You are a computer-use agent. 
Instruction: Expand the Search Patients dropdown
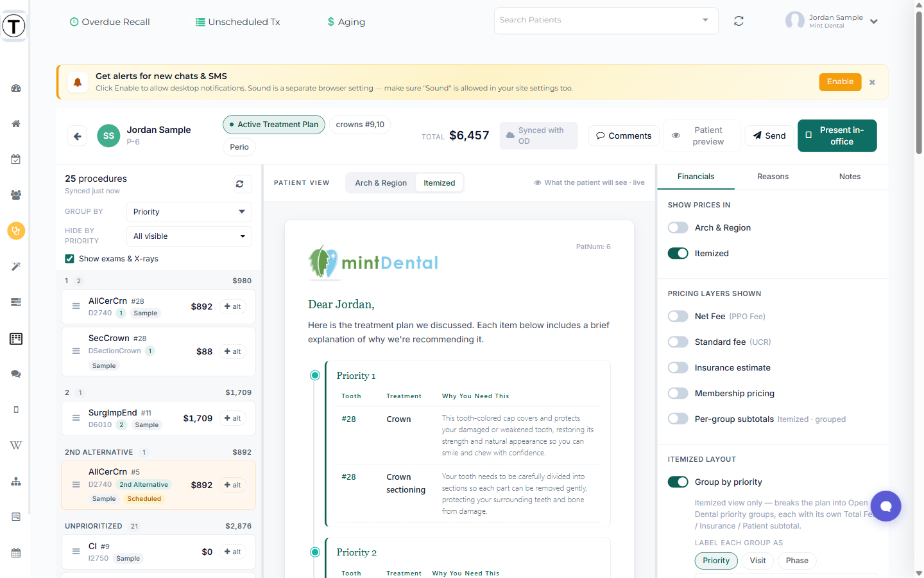click(705, 20)
